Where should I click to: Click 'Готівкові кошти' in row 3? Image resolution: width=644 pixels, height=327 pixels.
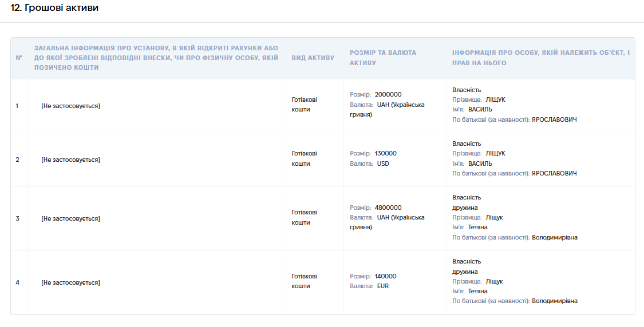(305, 217)
